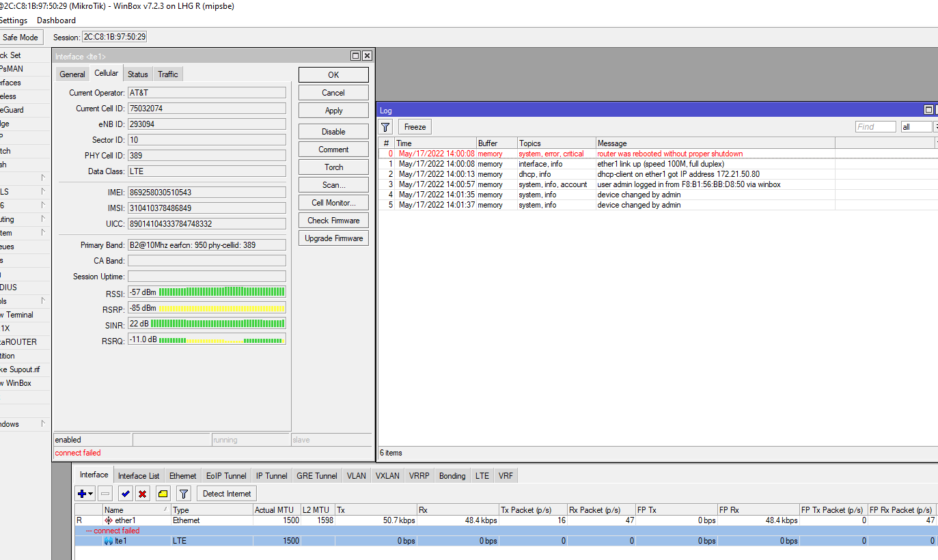Switch to the VRF tab
The image size is (938, 560).
click(x=506, y=476)
